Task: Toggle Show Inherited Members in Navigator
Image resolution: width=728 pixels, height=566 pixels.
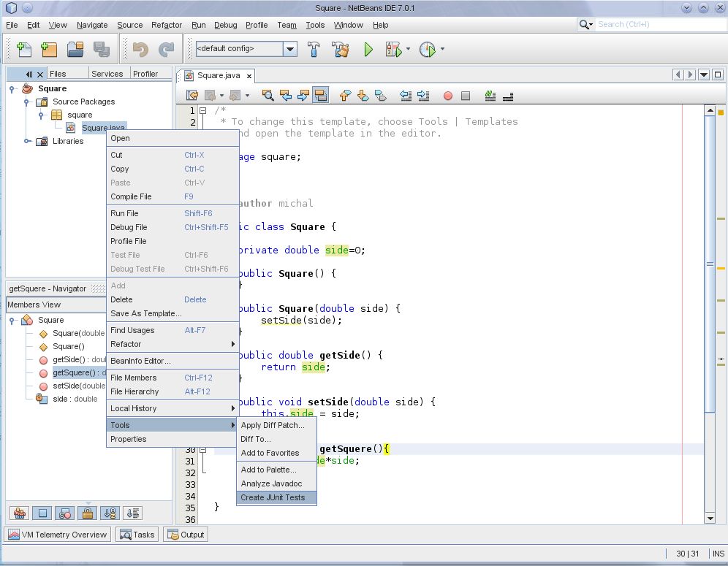Action: tap(20, 513)
